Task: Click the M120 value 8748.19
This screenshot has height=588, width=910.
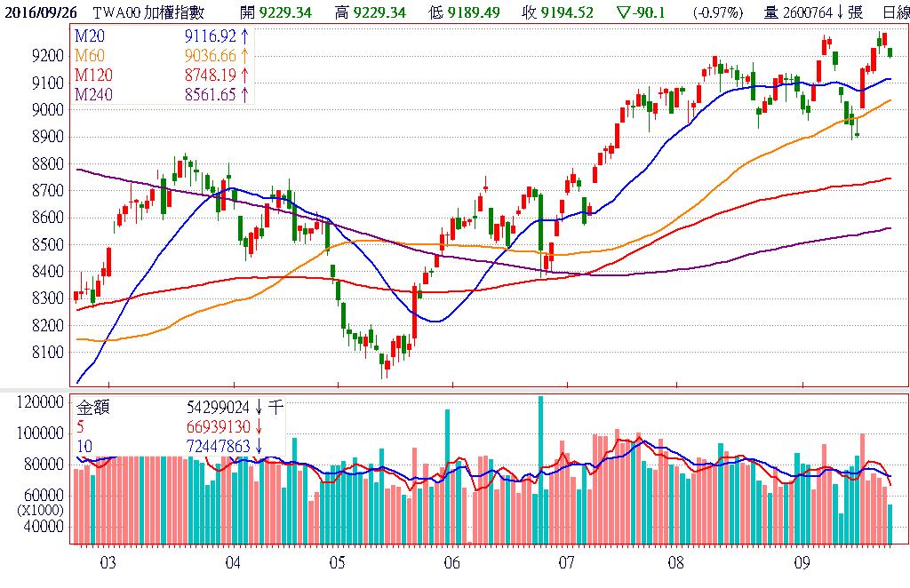Action: (211, 75)
